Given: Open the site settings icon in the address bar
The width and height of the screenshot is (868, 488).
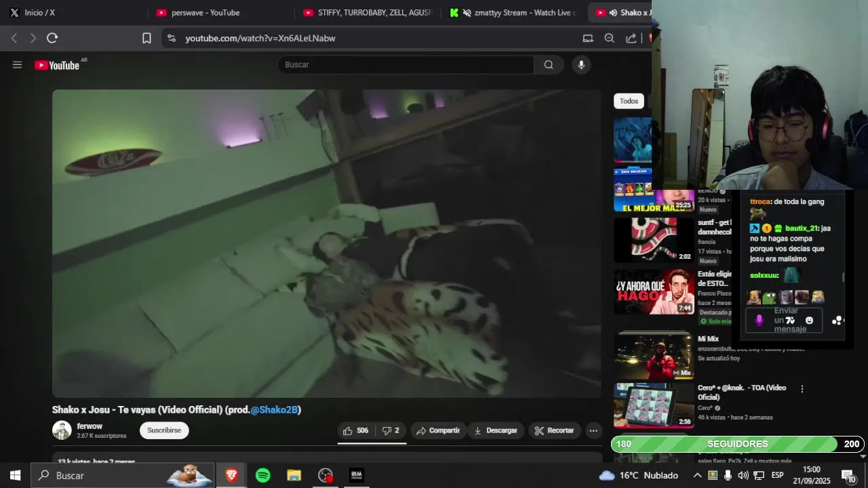Looking at the screenshot, I should [x=171, y=38].
